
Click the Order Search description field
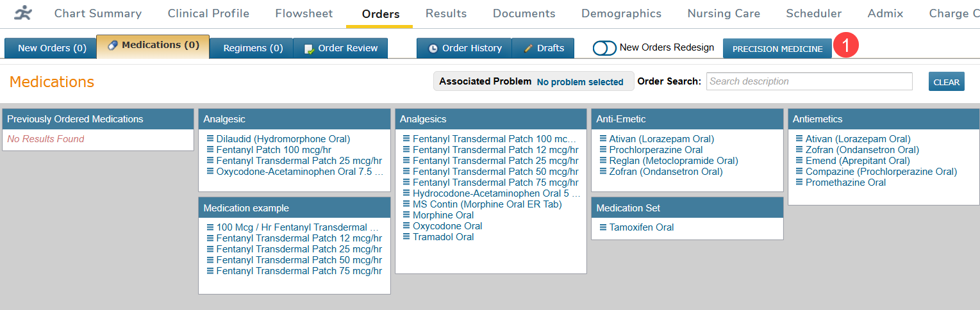click(x=809, y=81)
